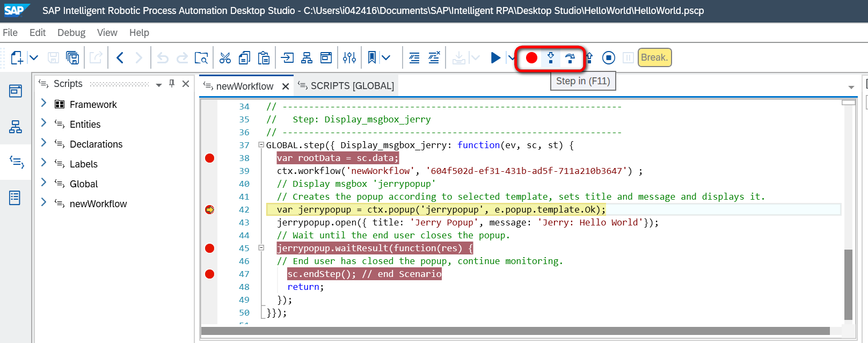Click the Step out debug icon
Viewport: 868px width, 343px height.
click(589, 58)
